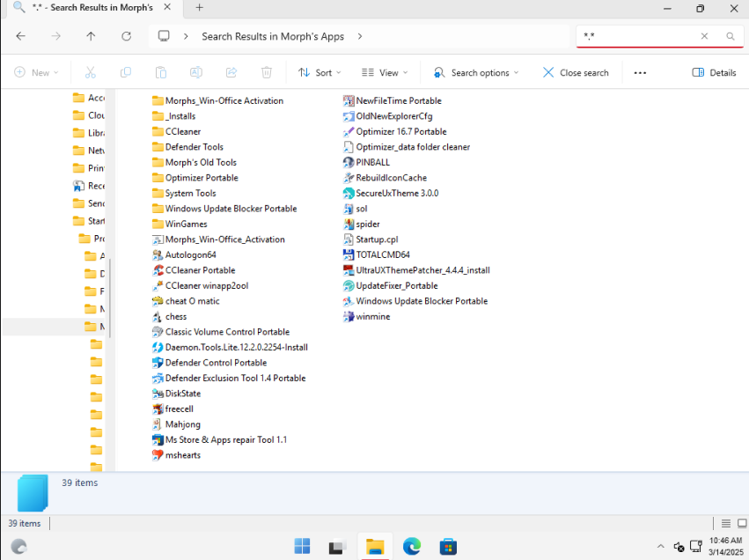Select the CCleaner folder
The width and height of the screenshot is (749, 560).
[x=176, y=131]
